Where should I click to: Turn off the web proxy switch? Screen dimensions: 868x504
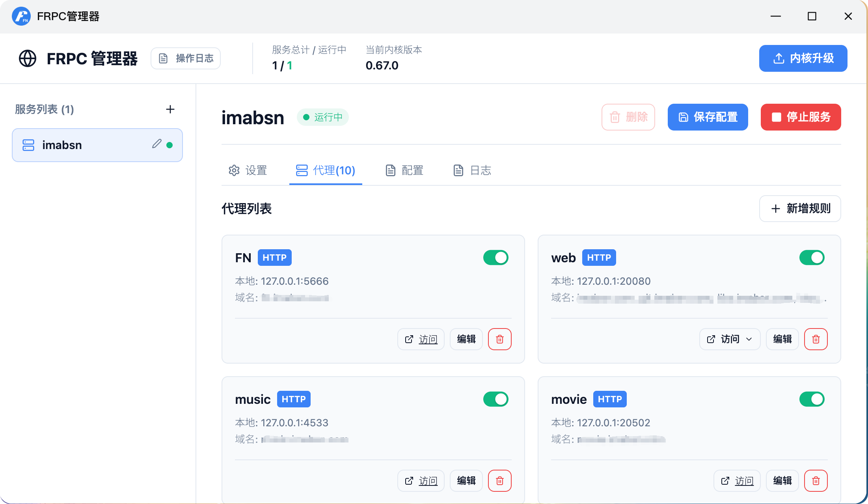(x=812, y=258)
